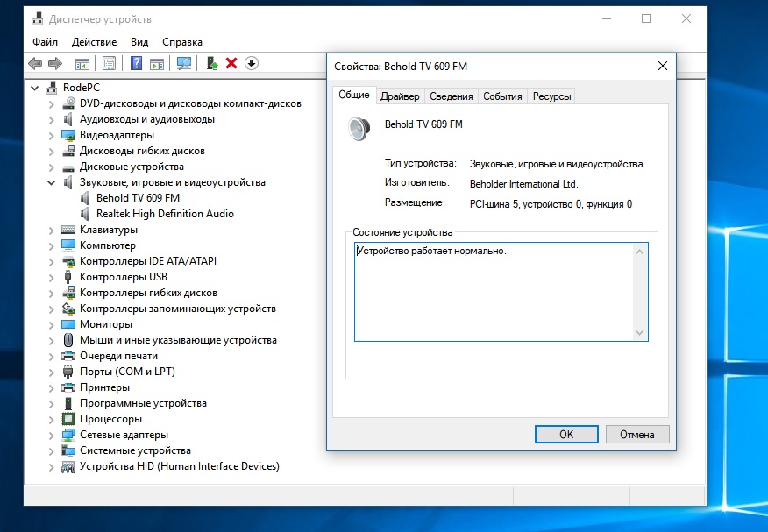Uninstall the device with the red X icon
This screenshot has width=768, height=532.
pyautogui.click(x=231, y=63)
